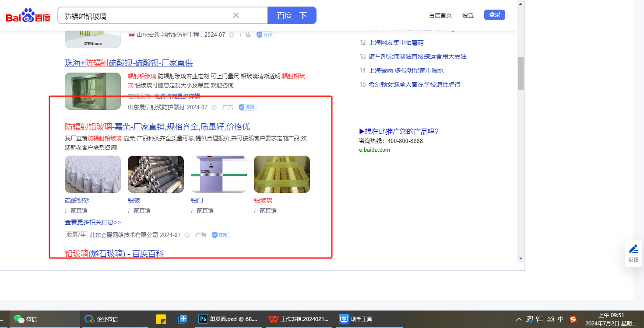Click the 登录 login button

[495, 15]
